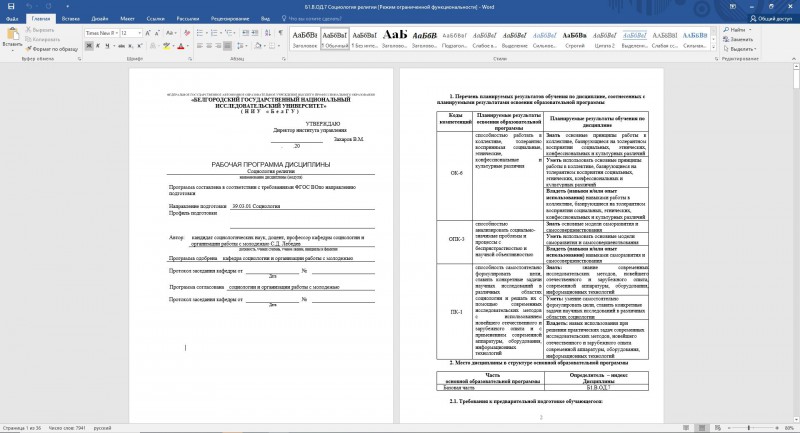Open the font size 12 dropdown
This screenshot has height=433, width=800.
pos(139,33)
